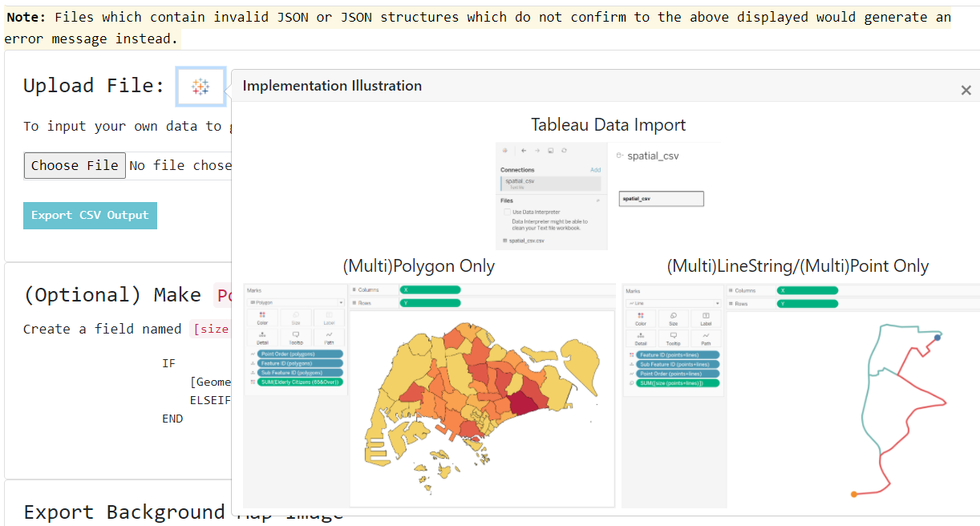Click the Implementation Illustration popover title

(332, 86)
